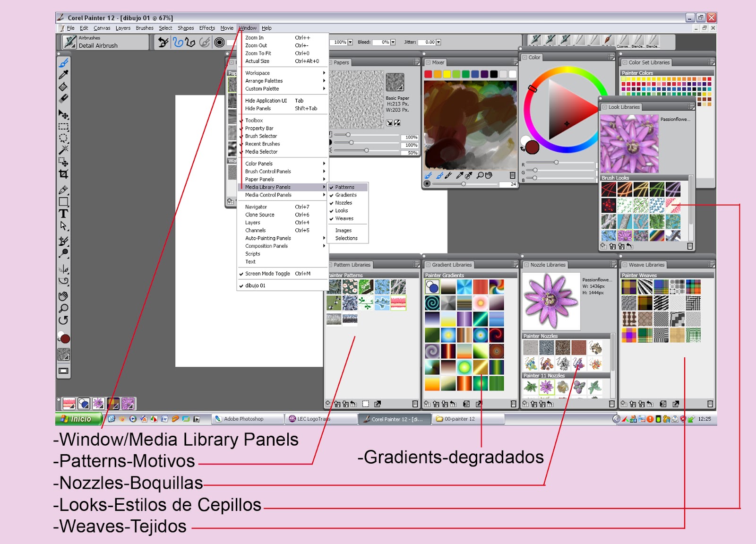Open the Brushes menu
The width and height of the screenshot is (756, 544).
pyautogui.click(x=145, y=28)
